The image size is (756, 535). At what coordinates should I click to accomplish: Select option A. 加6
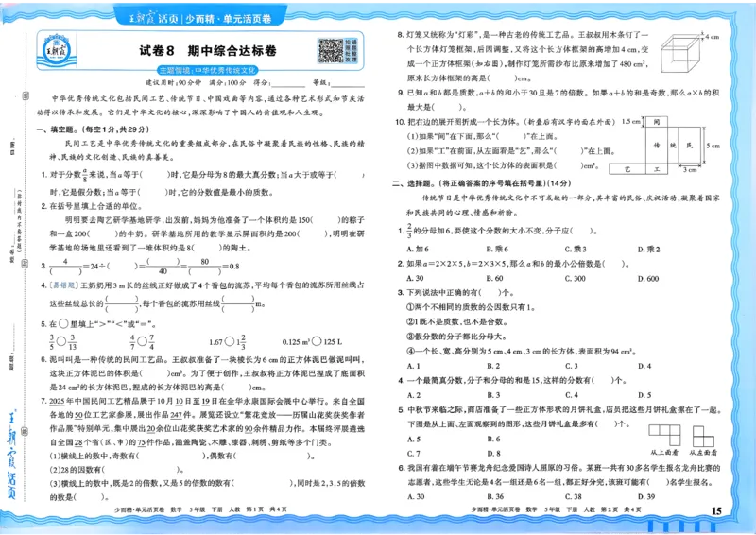point(418,249)
